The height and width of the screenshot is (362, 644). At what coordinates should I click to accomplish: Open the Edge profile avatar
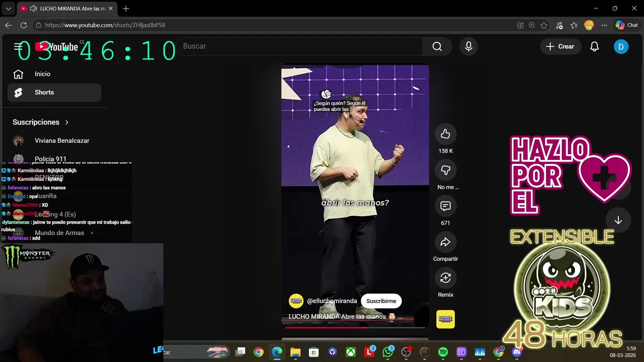coord(589,25)
